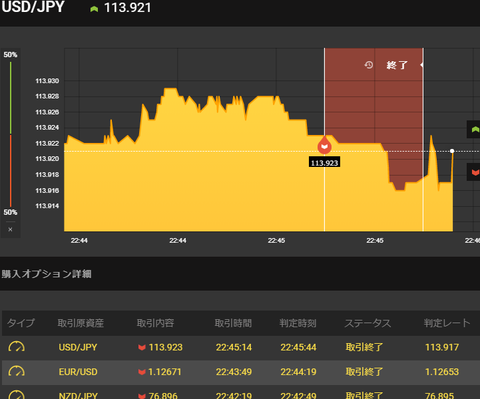Click the ステータス column header
The width and height of the screenshot is (480, 399).
tap(368, 323)
